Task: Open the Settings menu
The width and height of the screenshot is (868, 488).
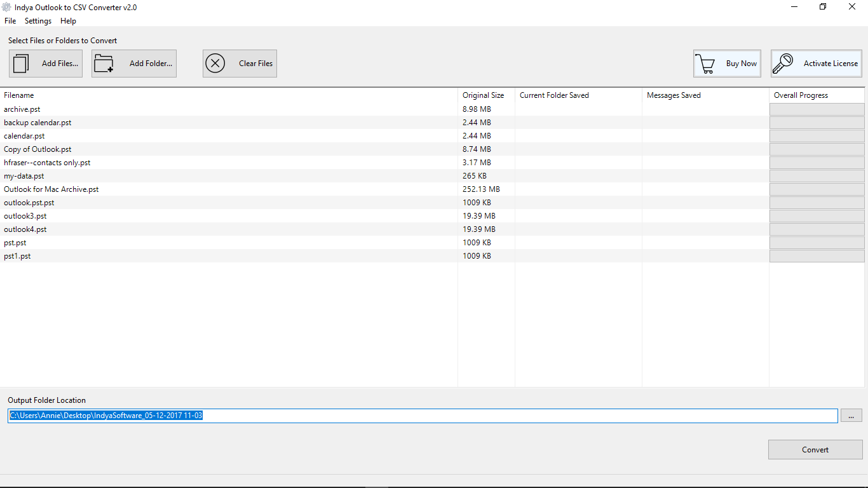Action: click(x=38, y=21)
